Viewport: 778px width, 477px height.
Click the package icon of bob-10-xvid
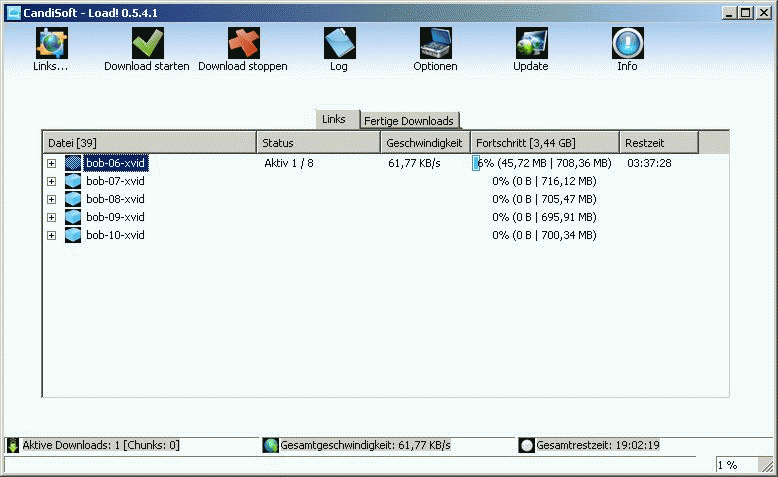coord(73,235)
